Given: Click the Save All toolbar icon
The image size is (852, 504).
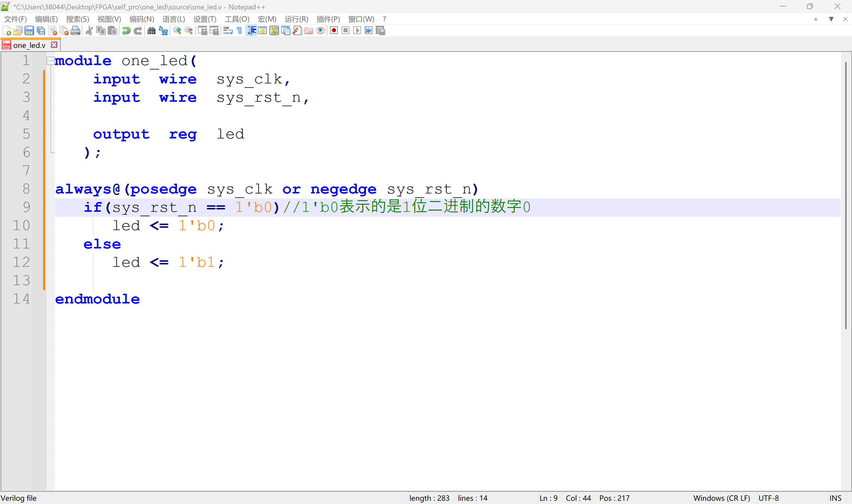Looking at the screenshot, I should (x=41, y=31).
